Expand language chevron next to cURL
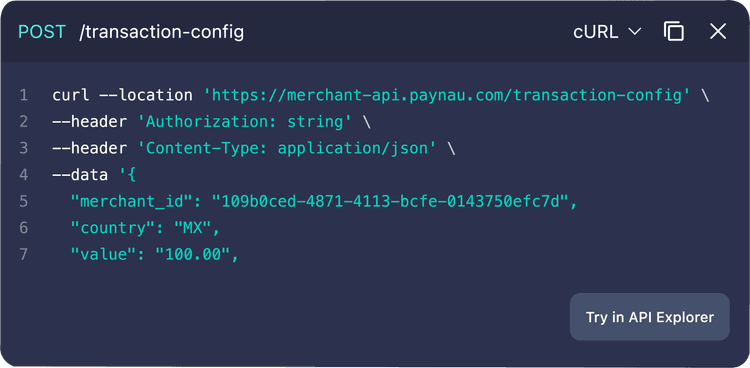 634,32
